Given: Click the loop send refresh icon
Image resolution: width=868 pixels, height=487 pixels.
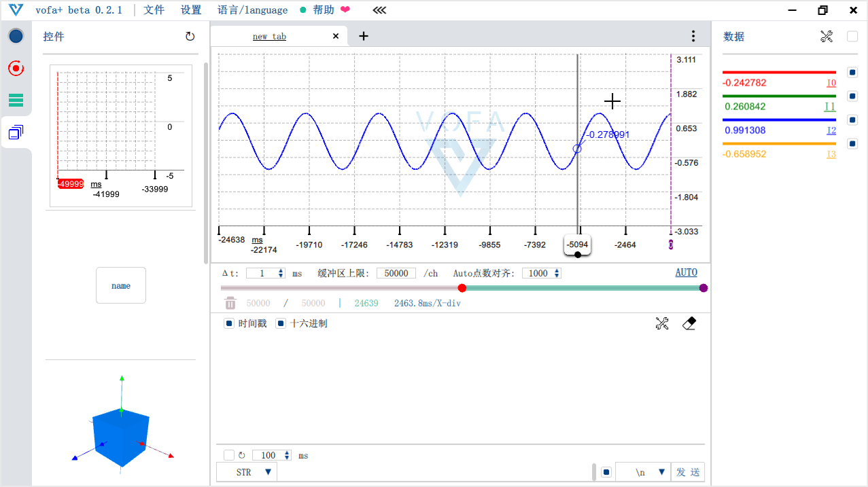Looking at the screenshot, I should pyautogui.click(x=241, y=455).
